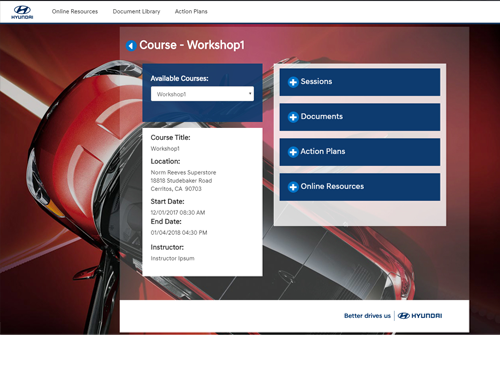Click the Available Courses label
Screen dimensions: 500x370
pos(179,79)
